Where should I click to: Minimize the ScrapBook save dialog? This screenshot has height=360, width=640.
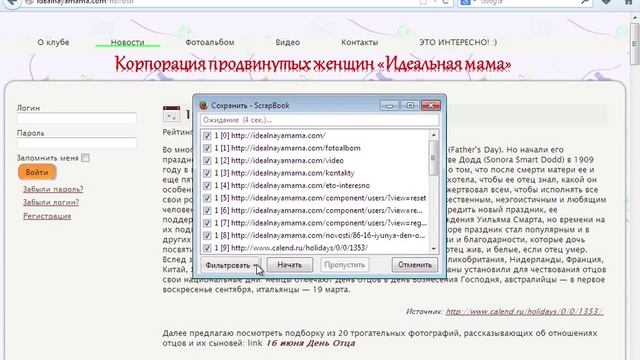[x=389, y=106]
